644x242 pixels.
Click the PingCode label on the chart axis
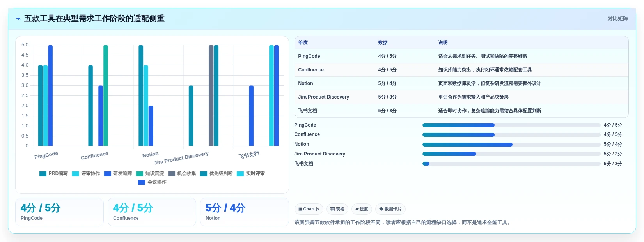pyautogui.click(x=46, y=155)
